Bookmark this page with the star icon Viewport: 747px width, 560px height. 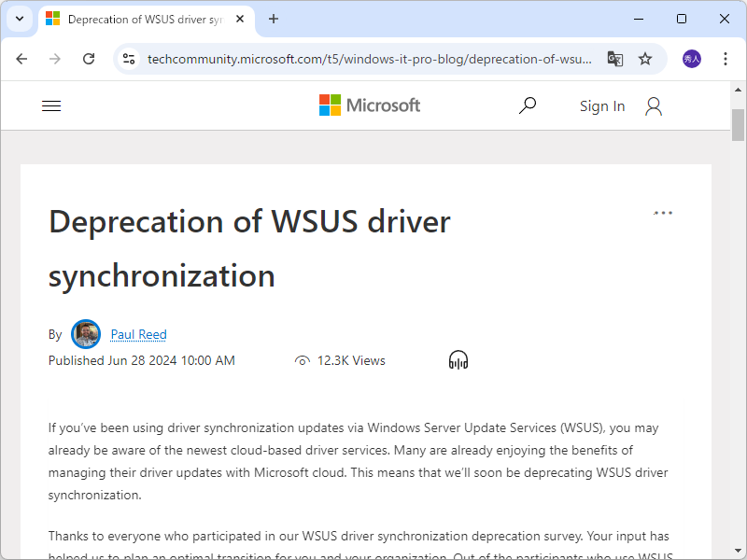(645, 58)
